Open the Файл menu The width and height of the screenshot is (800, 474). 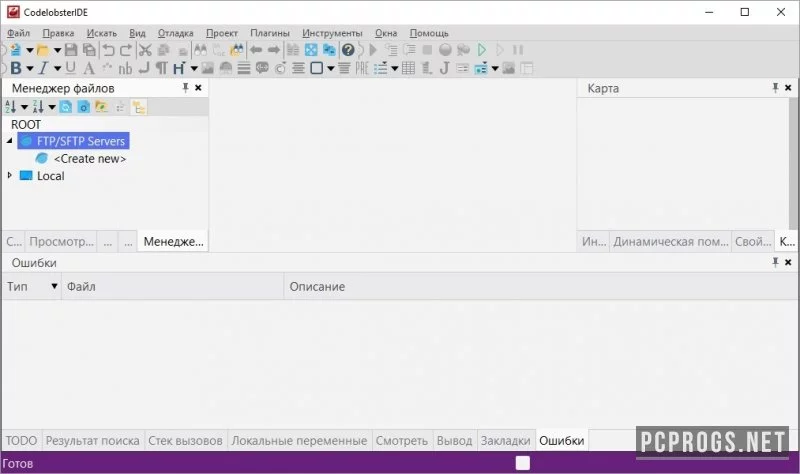coord(18,33)
